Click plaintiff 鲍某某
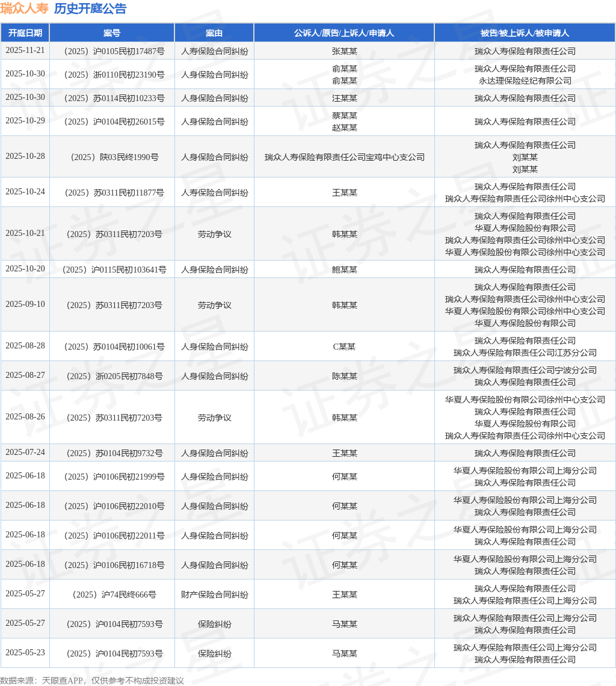616x686 pixels. tap(344, 270)
